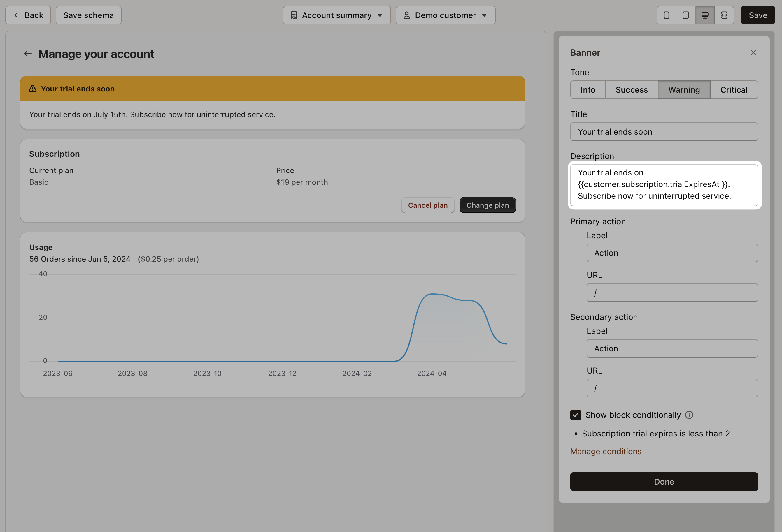The image size is (782, 532).
Task: Uncheck Show block conditionally
Action: tap(575, 415)
